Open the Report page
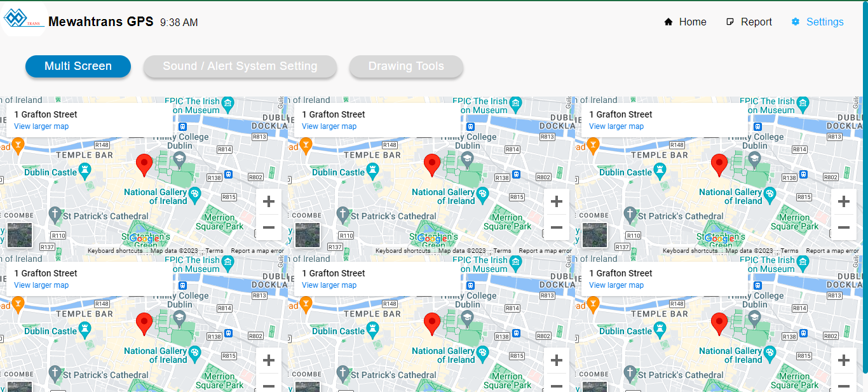Screen dimensions: 868x392 (749, 22)
